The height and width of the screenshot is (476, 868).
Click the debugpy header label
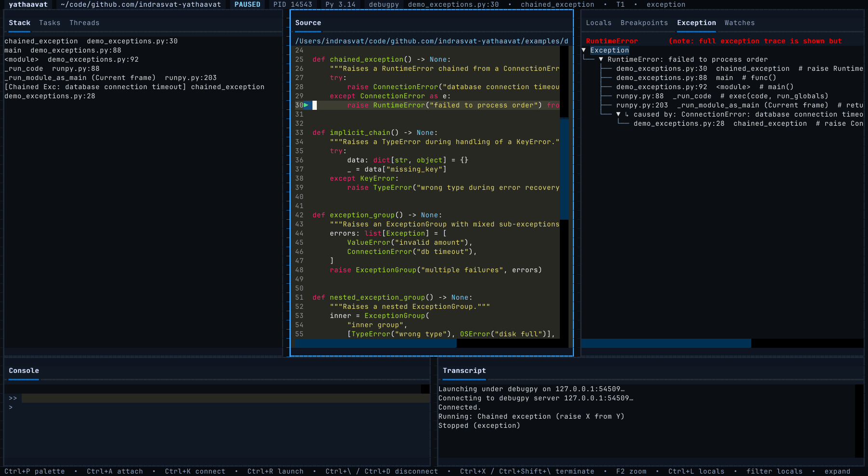click(384, 4)
